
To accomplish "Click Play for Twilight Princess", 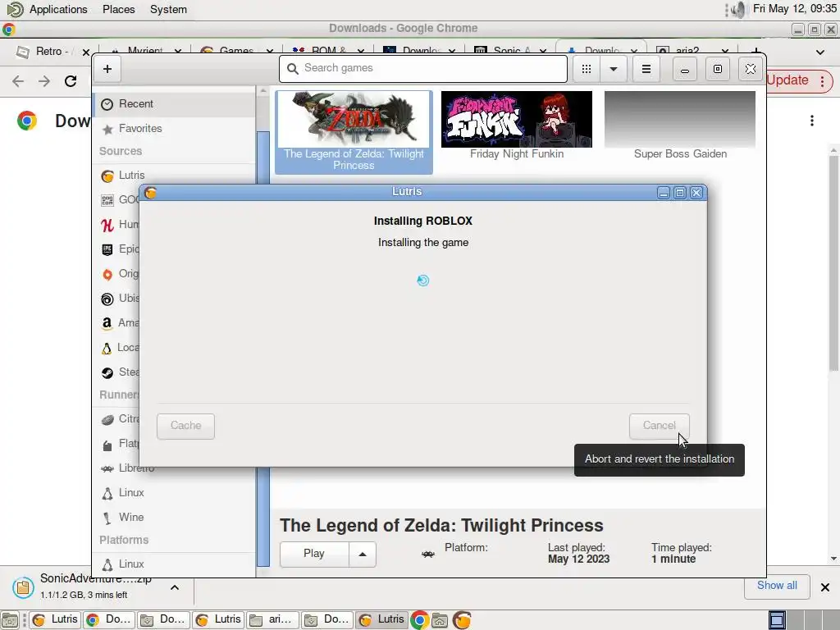I will (x=314, y=554).
